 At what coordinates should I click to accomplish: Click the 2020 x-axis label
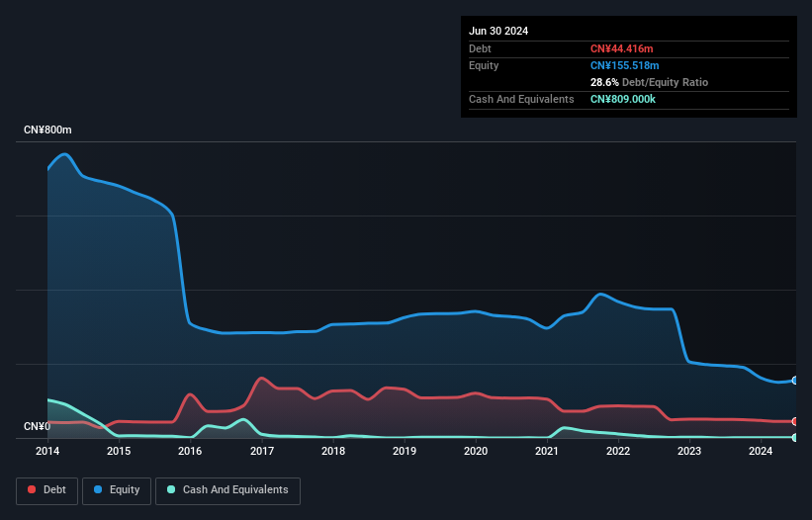coord(476,451)
